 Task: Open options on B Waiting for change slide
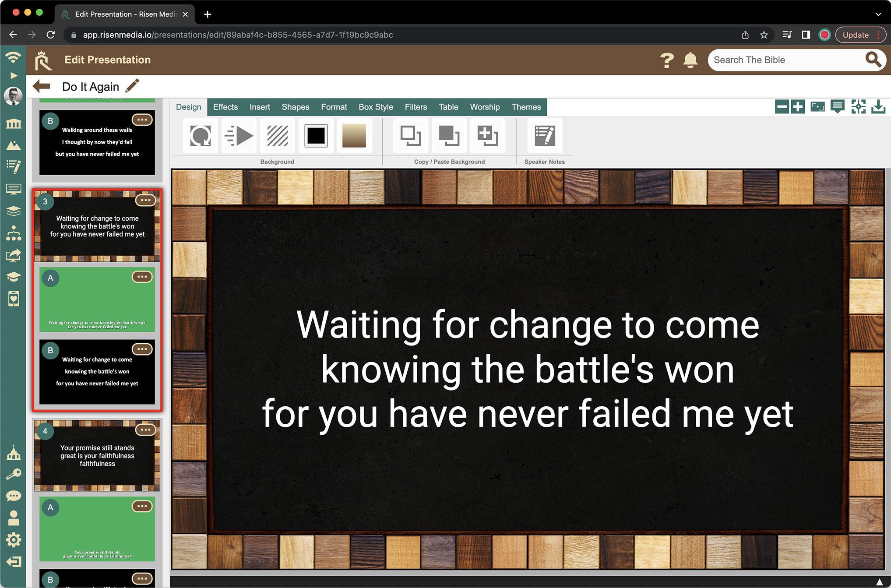142,349
